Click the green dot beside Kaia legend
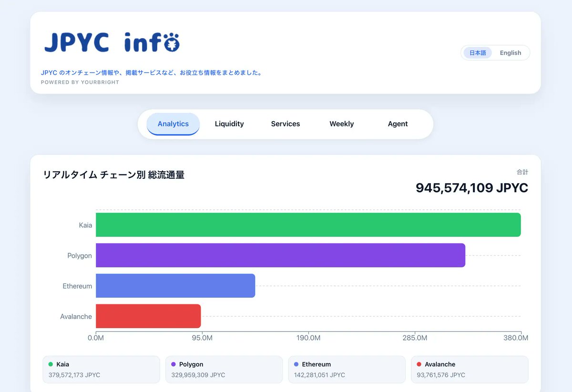 coord(51,364)
